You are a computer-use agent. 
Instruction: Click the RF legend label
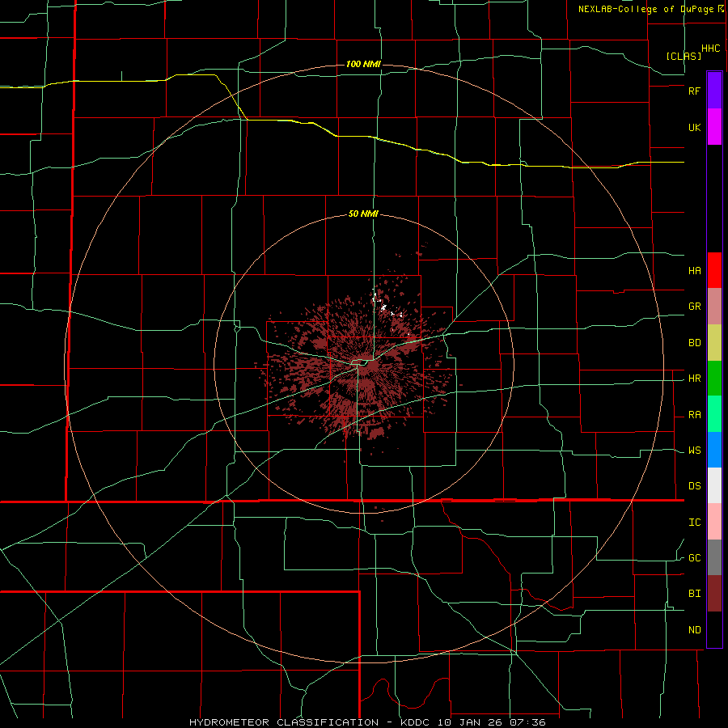click(695, 91)
